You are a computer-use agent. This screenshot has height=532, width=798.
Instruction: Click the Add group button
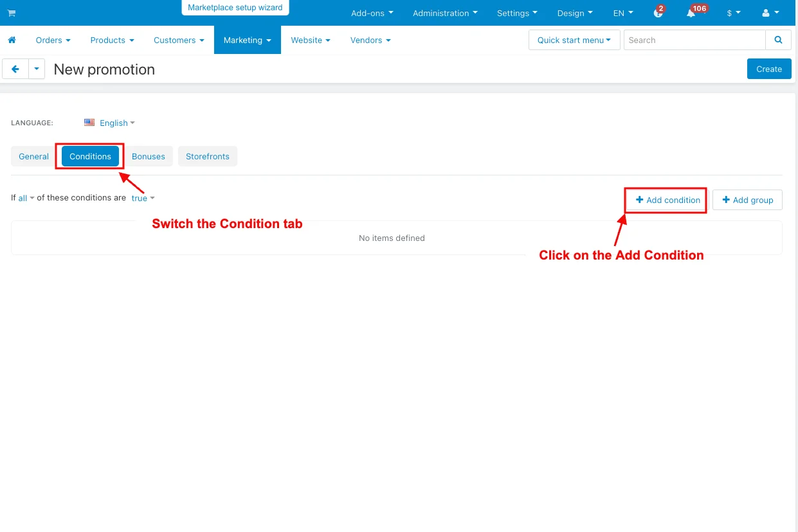(x=747, y=200)
